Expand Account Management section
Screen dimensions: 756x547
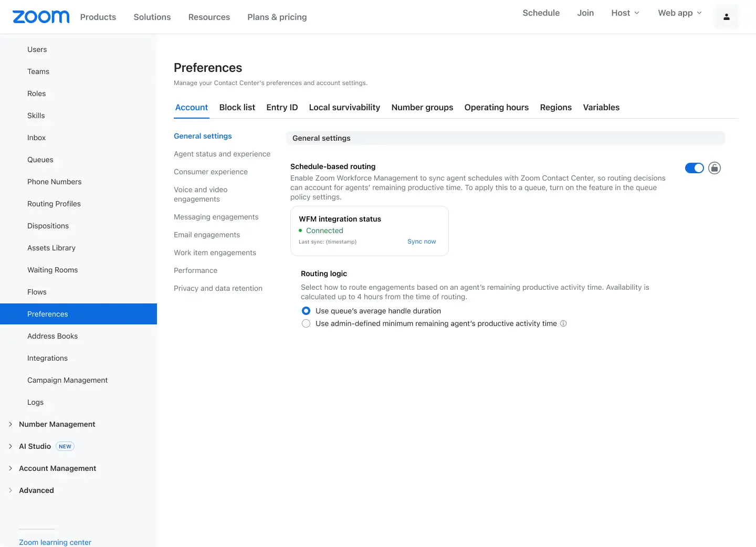(10, 468)
